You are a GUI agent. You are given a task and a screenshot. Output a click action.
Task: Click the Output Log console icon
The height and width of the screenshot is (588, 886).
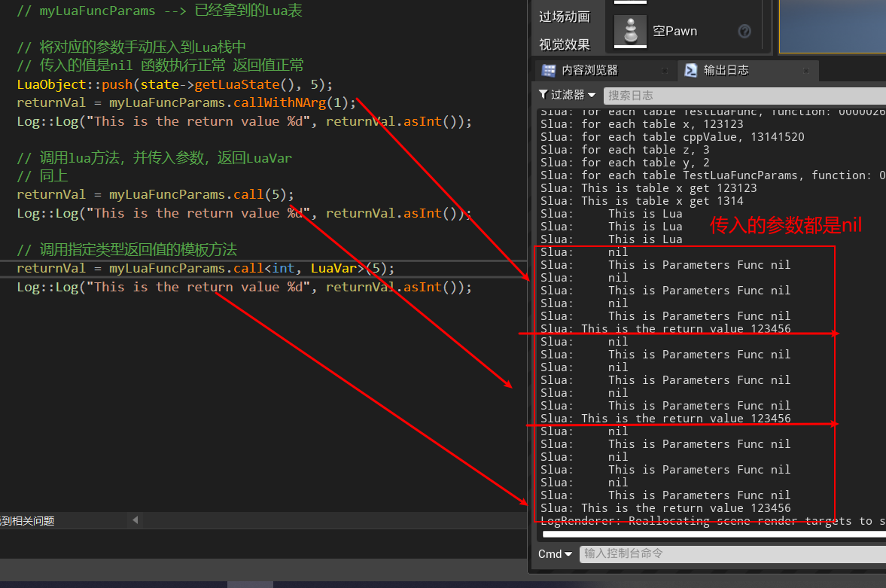click(x=691, y=70)
